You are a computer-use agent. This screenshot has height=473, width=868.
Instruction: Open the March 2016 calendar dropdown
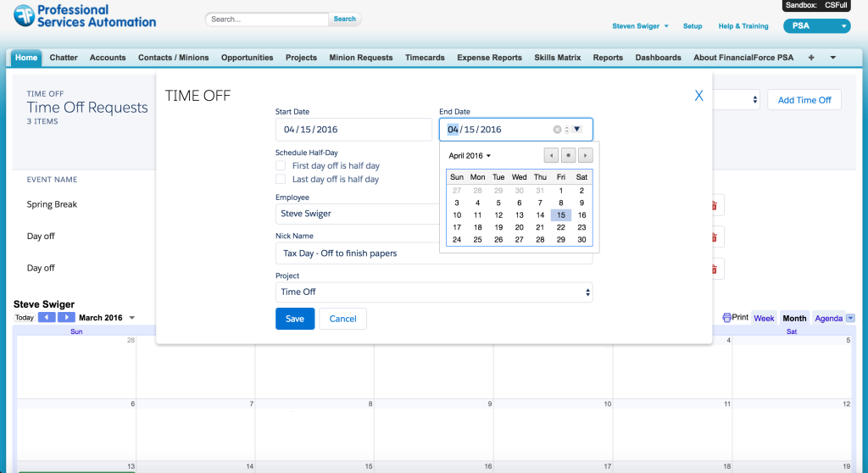click(x=131, y=318)
